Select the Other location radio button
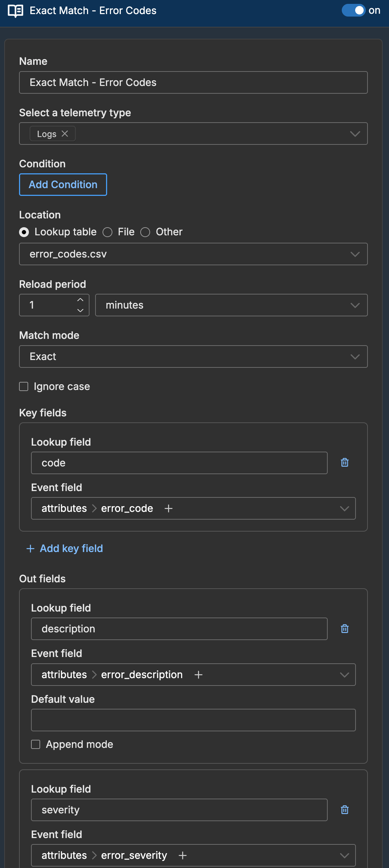Viewport: 389px width, 868px height. (145, 232)
